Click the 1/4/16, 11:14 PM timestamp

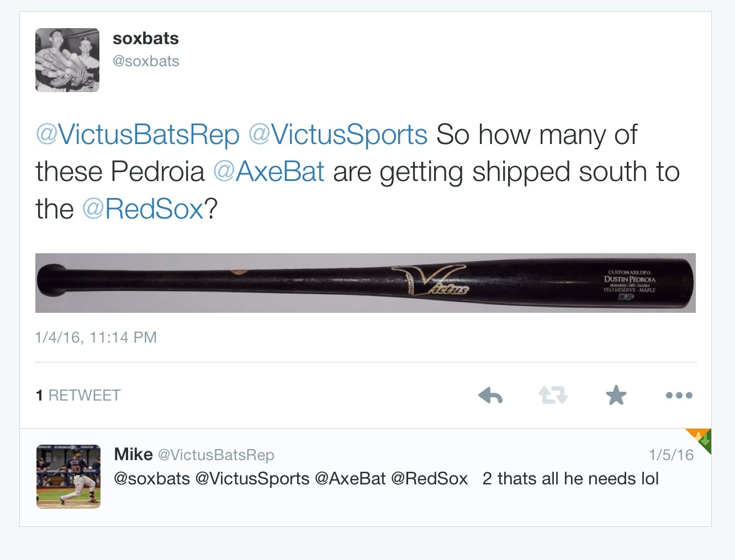[x=96, y=337]
